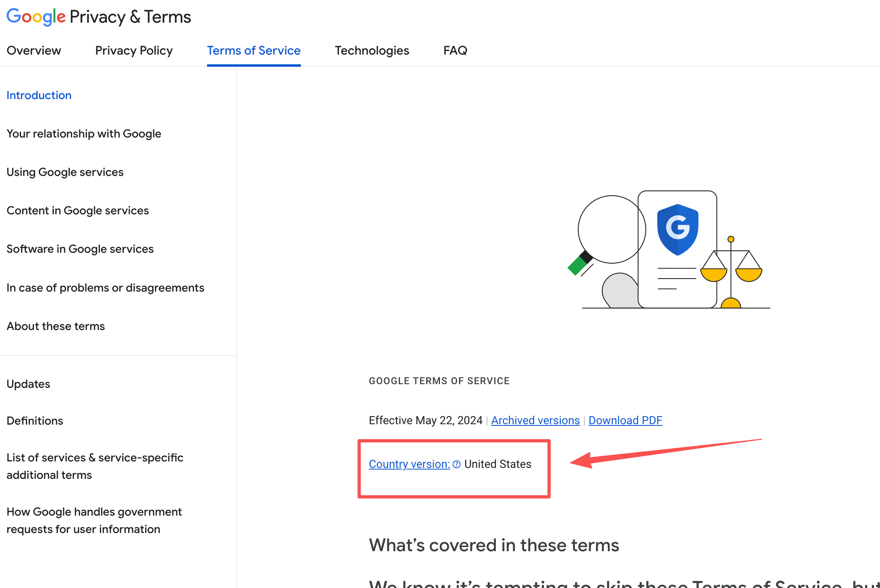Jump to Introduction section in sidebar

(x=39, y=95)
